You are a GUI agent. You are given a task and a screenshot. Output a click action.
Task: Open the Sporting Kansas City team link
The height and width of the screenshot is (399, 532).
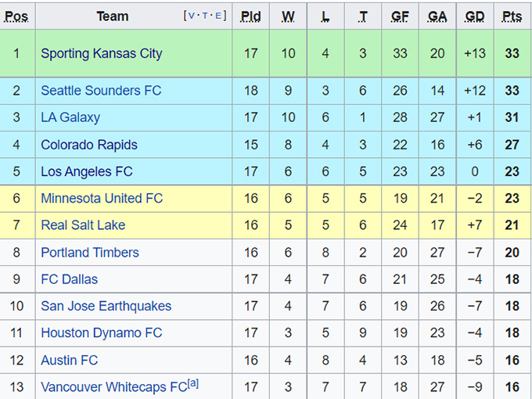coord(101,53)
